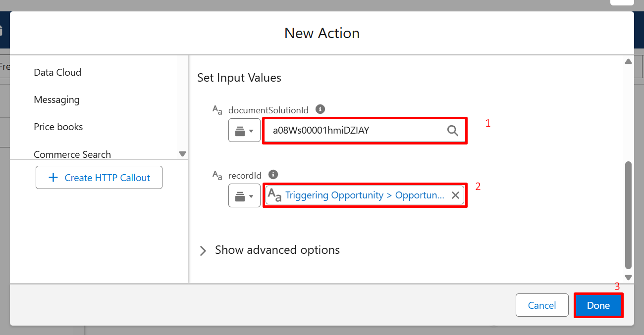Screen dimensions: 644x335
Task: Select the Messaging category
Action: click(x=56, y=99)
